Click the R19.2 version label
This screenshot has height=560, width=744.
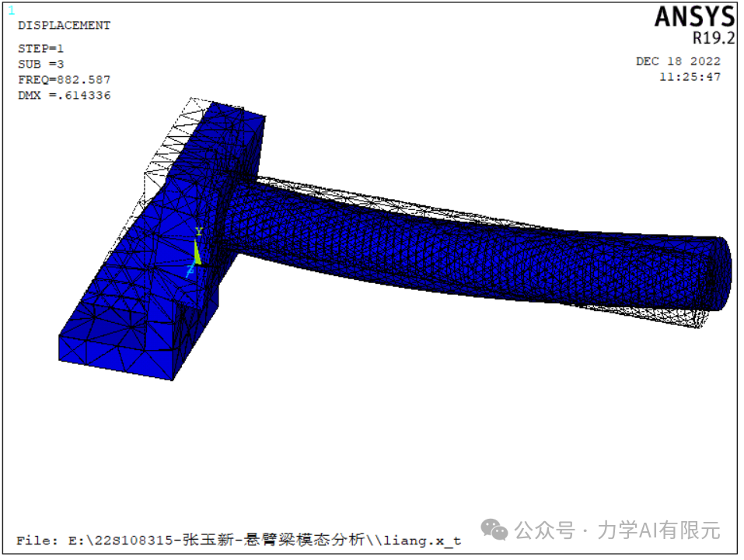713,38
